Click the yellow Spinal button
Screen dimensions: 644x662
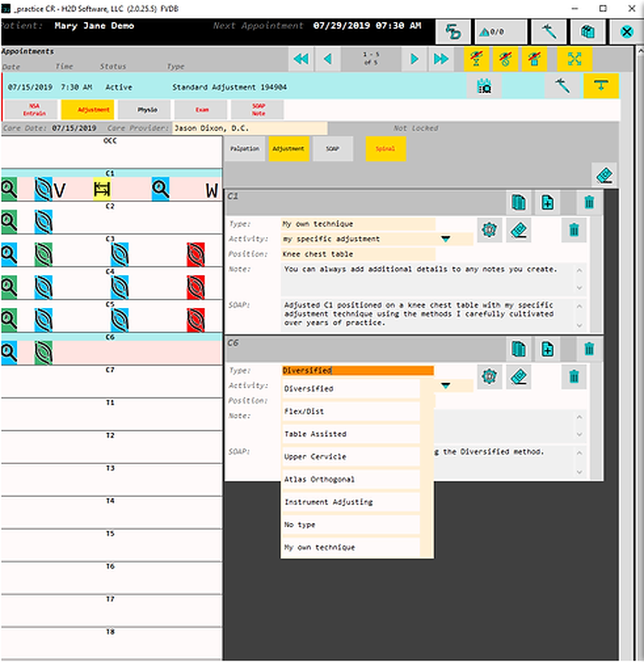tap(386, 149)
